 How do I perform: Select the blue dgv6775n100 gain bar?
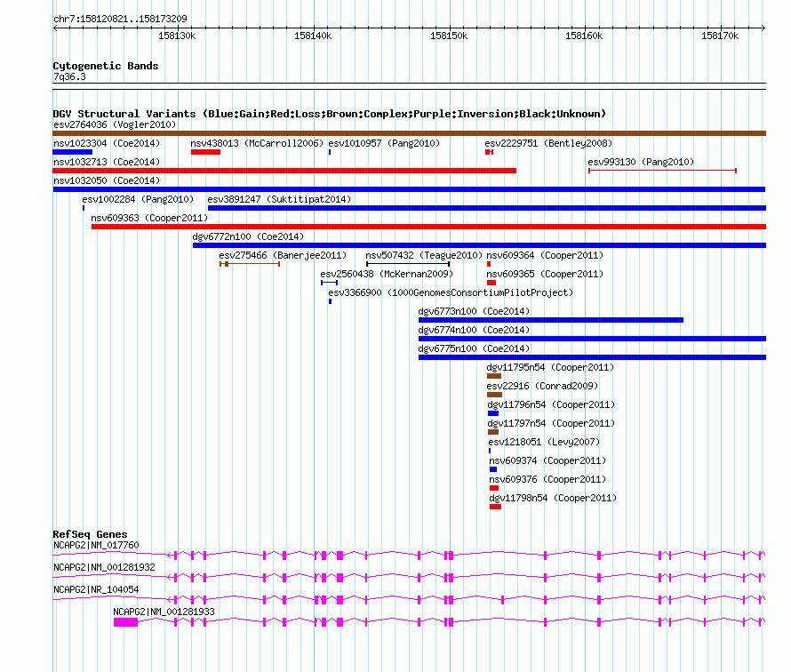click(592, 357)
